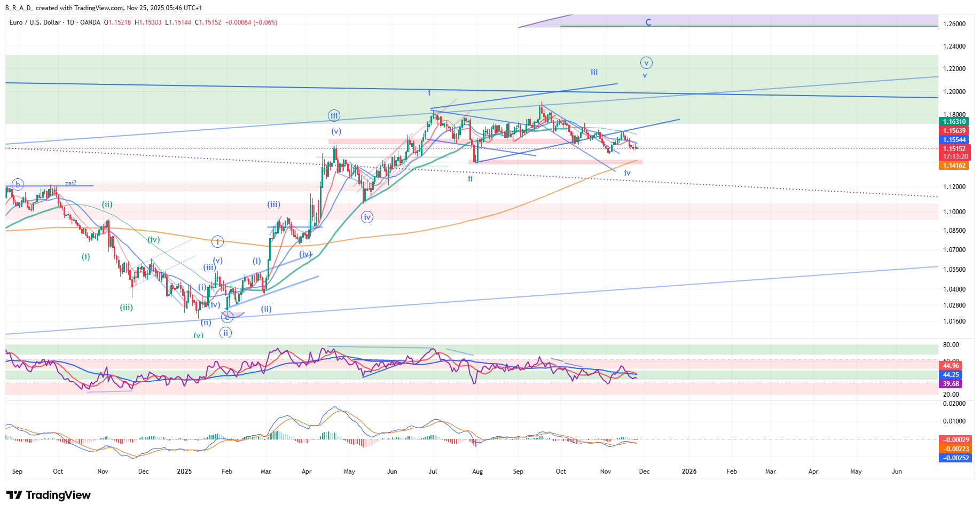Click the purple 39.68 RSI value tag

[x=951, y=384]
